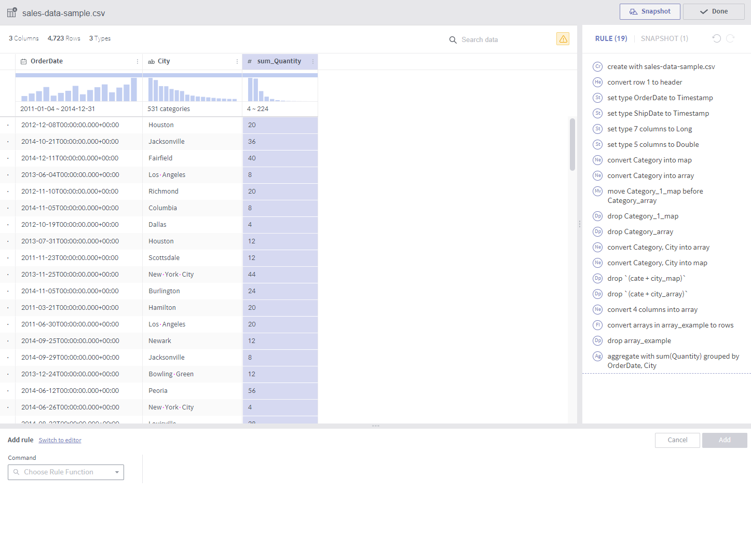Viewport: 751px width, 560px height.
Task: Click the '531 categories' summary label
Action: pyautogui.click(x=169, y=109)
